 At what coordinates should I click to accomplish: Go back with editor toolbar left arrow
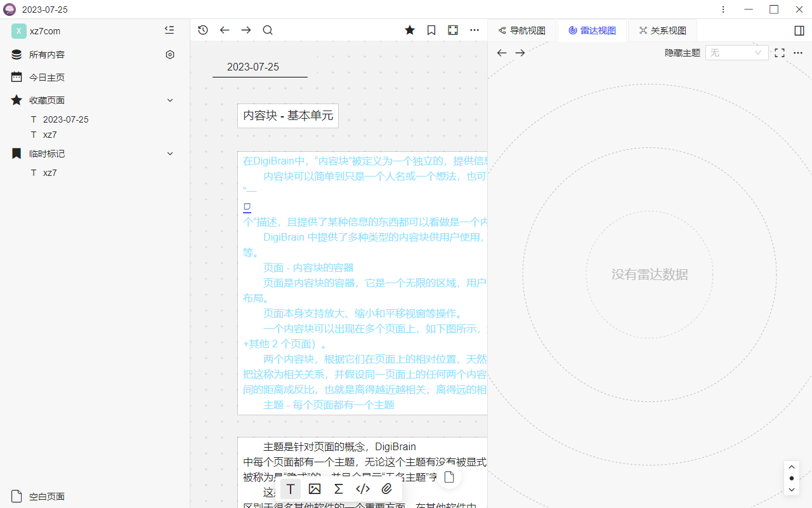(225, 30)
